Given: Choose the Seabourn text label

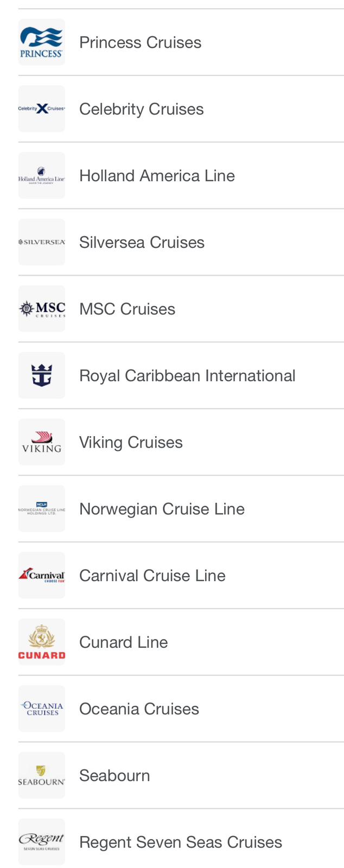Looking at the screenshot, I should point(114,775).
